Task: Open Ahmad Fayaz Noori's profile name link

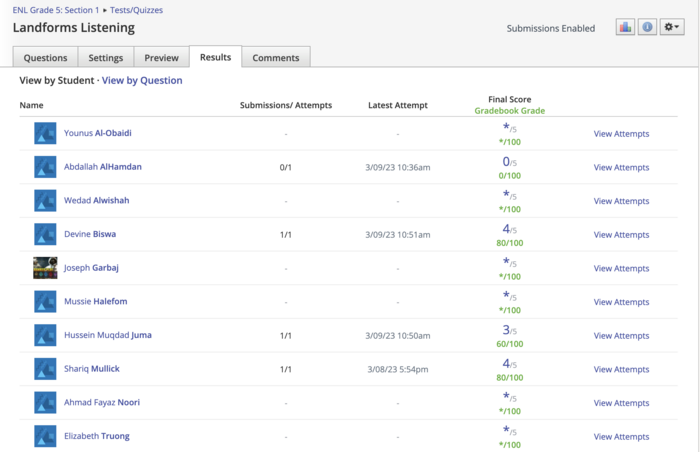Action: [x=102, y=402]
